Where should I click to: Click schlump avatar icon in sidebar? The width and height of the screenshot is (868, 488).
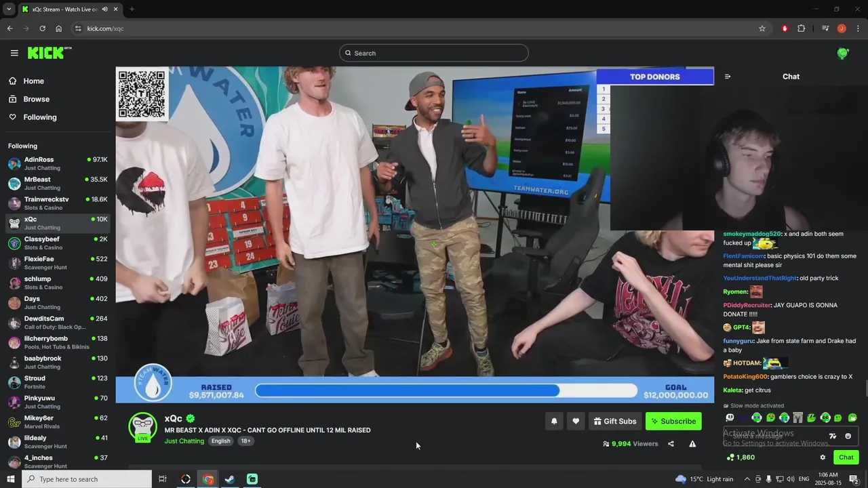click(x=14, y=283)
